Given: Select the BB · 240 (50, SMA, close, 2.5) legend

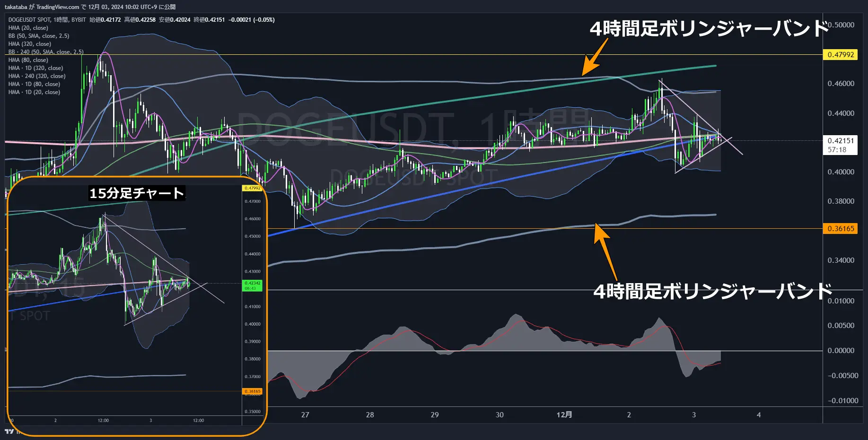Looking at the screenshot, I should click(x=45, y=52).
